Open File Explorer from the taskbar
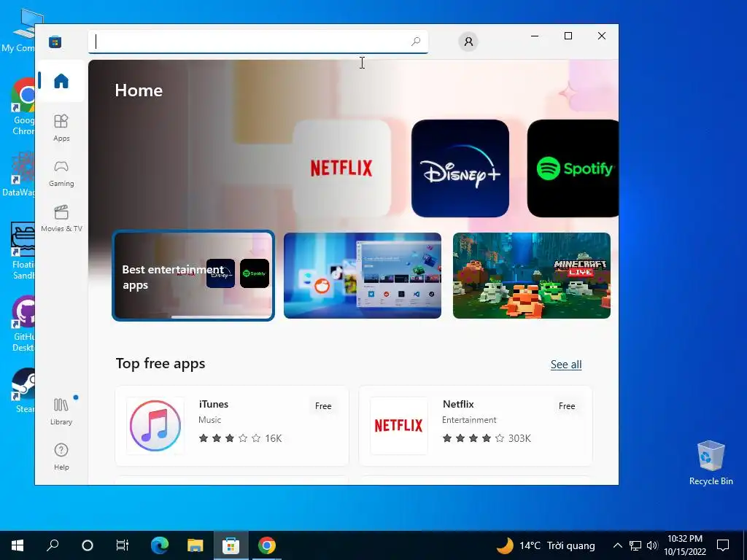747x560 pixels. [x=196, y=545]
